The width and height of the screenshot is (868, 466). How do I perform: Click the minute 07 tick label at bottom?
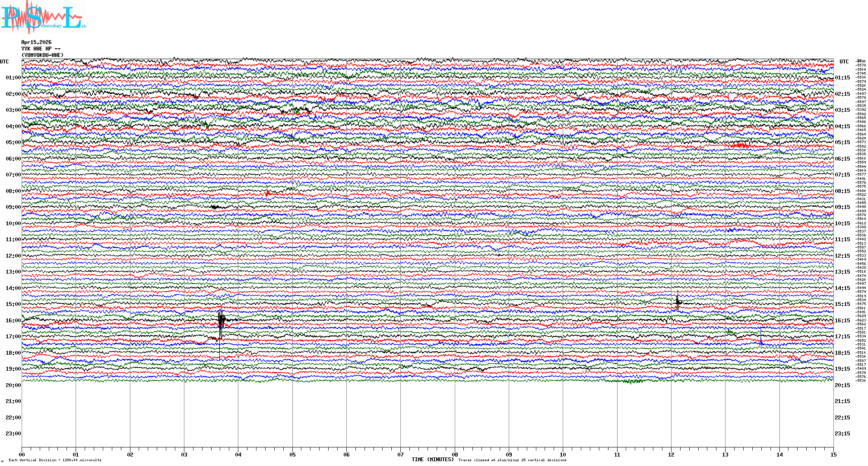pyautogui.click(x=400, y=455)
